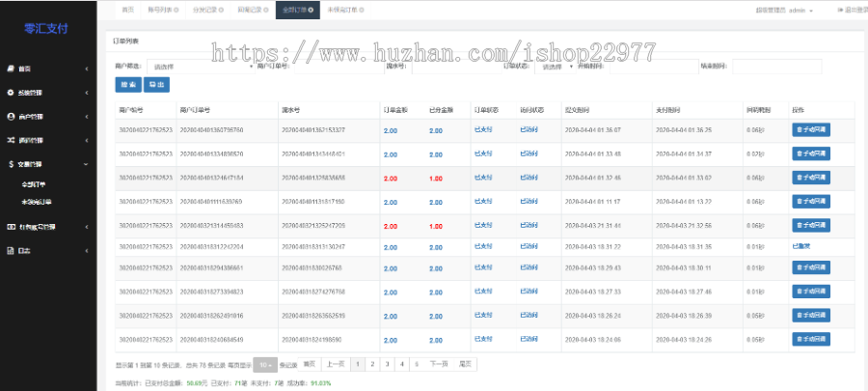The image size is (868, 391).
Task: Expand the 系统管理 sidebar menu
Action: pyautogui.click(x=87, y=93)
